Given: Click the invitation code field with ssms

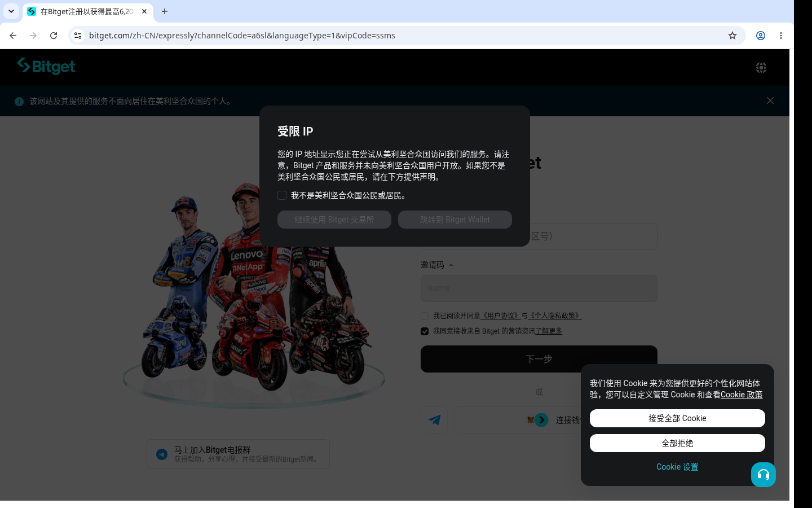Looking at the screenshot, I should (x=539, y=288).
